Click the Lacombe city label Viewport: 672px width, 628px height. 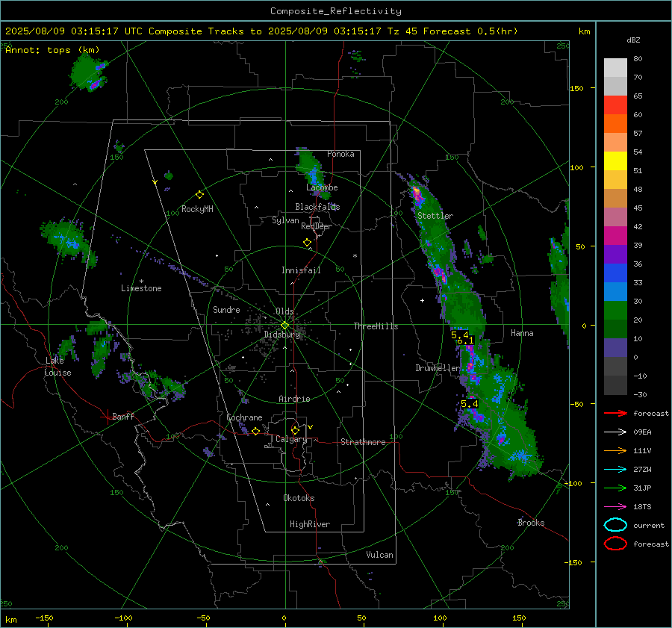(322, 187)
